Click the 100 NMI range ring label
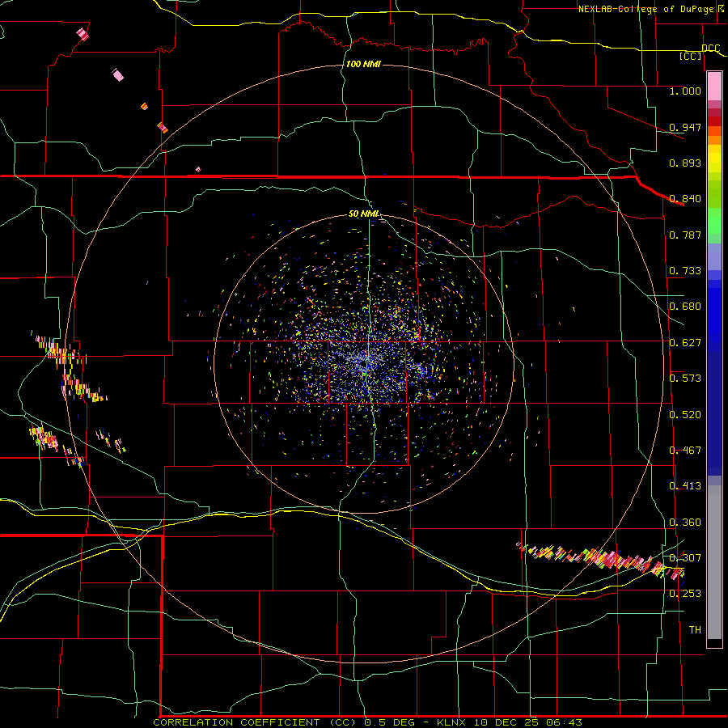 (x=363, y=64)
